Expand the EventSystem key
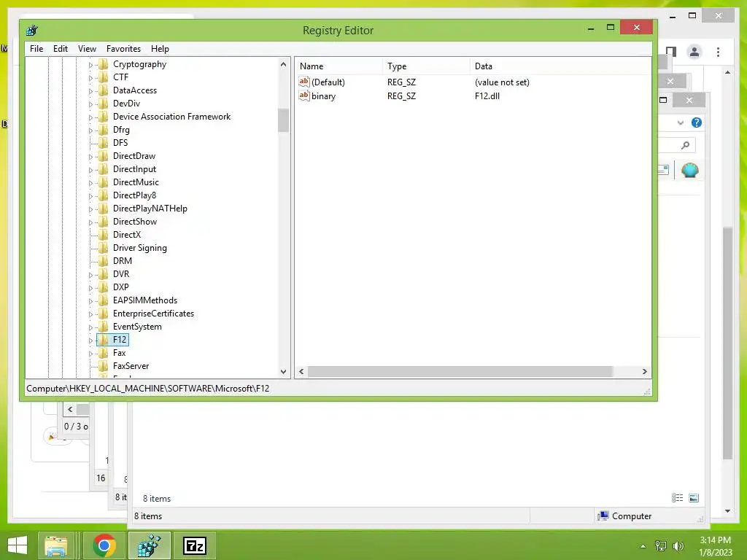This screenshot has width=747, height=560. pos(90,327)
